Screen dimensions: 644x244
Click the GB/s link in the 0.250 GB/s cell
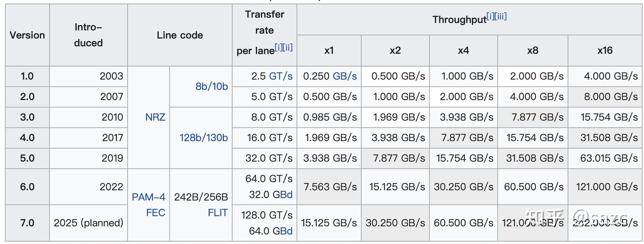point(345,76)
